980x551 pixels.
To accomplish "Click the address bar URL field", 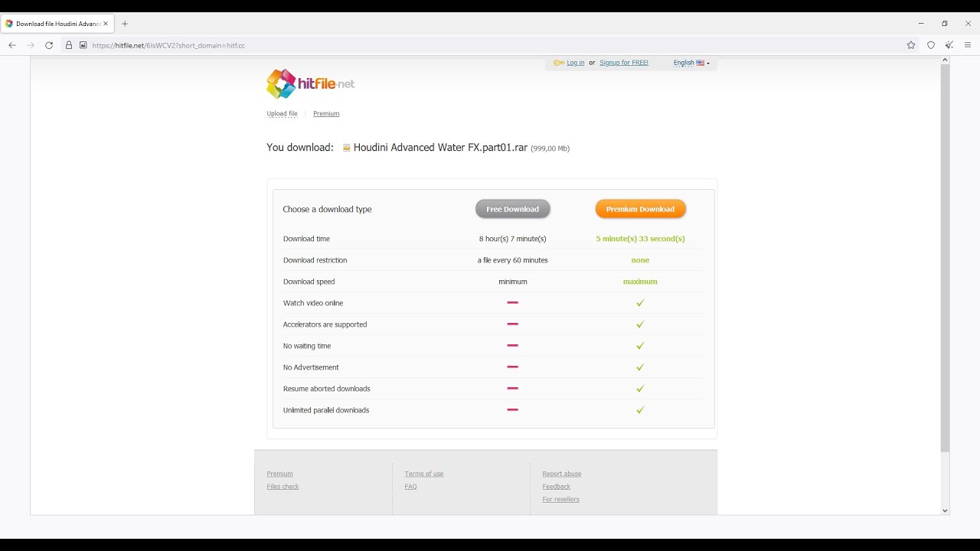I will point(490,45).
